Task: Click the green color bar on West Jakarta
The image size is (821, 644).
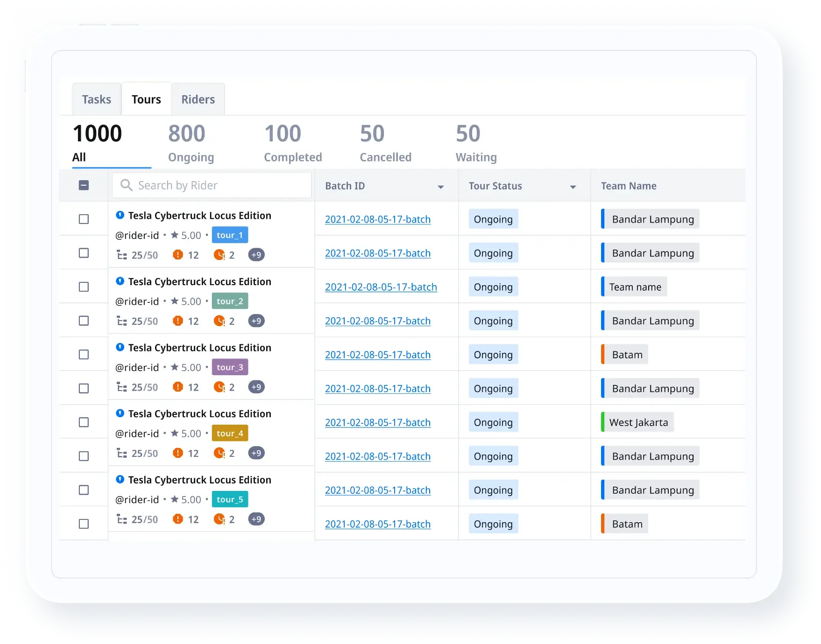Action: pyautogui.click(x=602, y=422)
